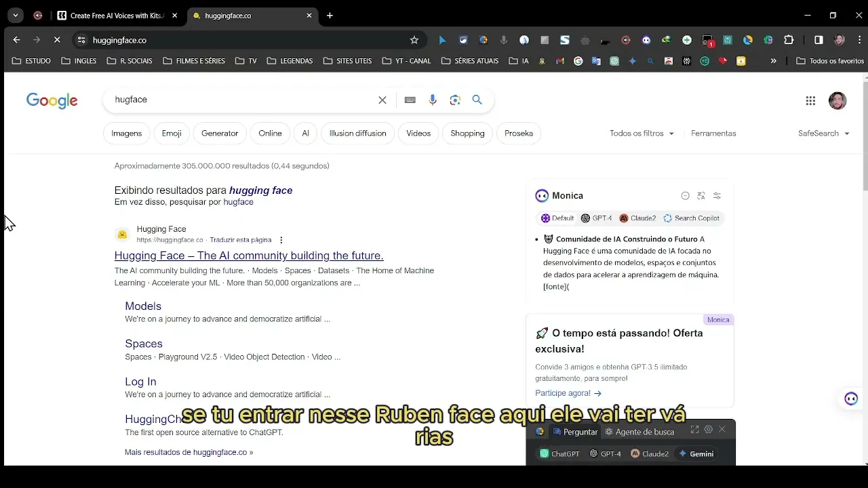Open Google Lens image search icon

point(455,100)
